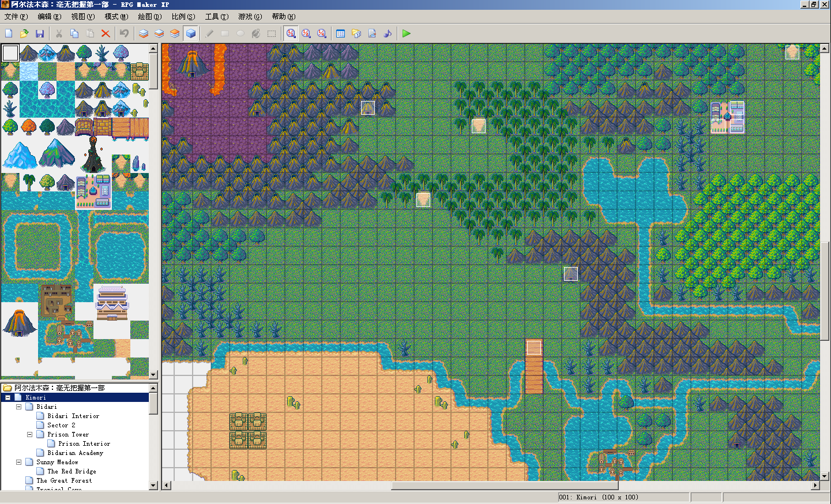
Task: Open the Script Editor icon
Action: (372, 33)
